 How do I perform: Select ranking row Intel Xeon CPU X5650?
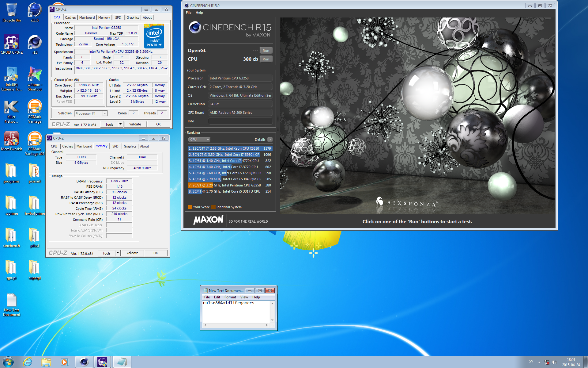coord(230,148)
